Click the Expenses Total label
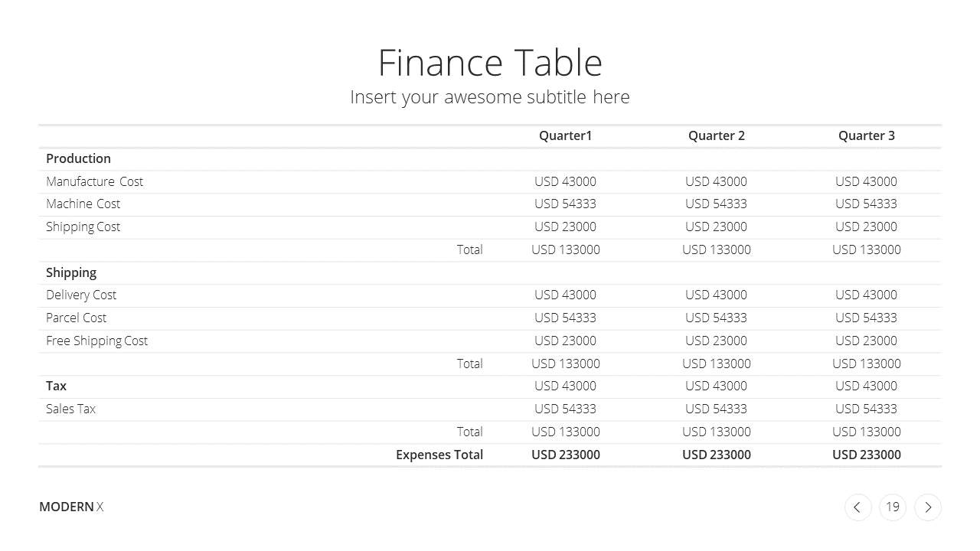Screen dimensions: 980x551 coord(439,455)
